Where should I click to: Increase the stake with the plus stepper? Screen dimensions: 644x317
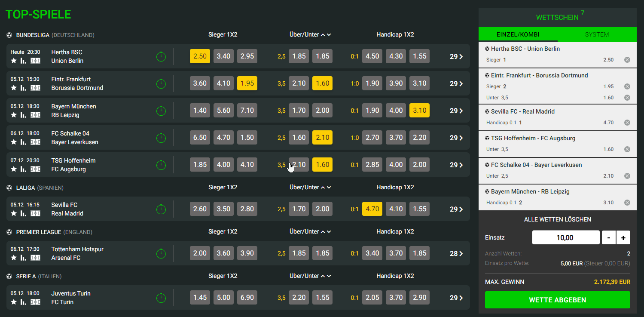pyautogui.click(x=623, y=237)
